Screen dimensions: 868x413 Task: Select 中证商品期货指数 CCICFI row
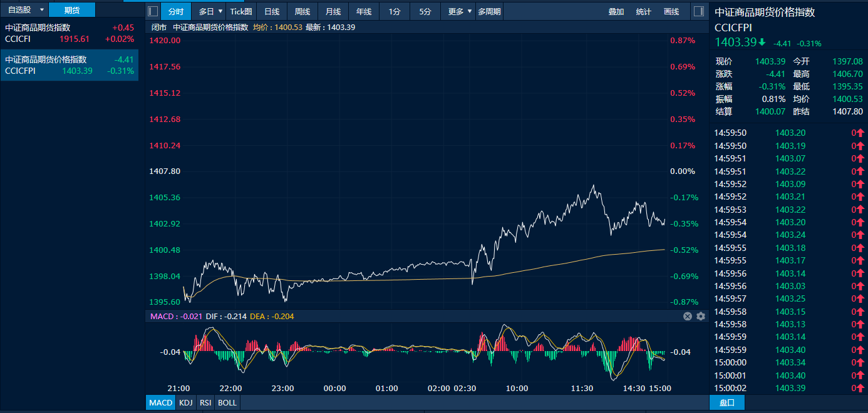point(70,33)
